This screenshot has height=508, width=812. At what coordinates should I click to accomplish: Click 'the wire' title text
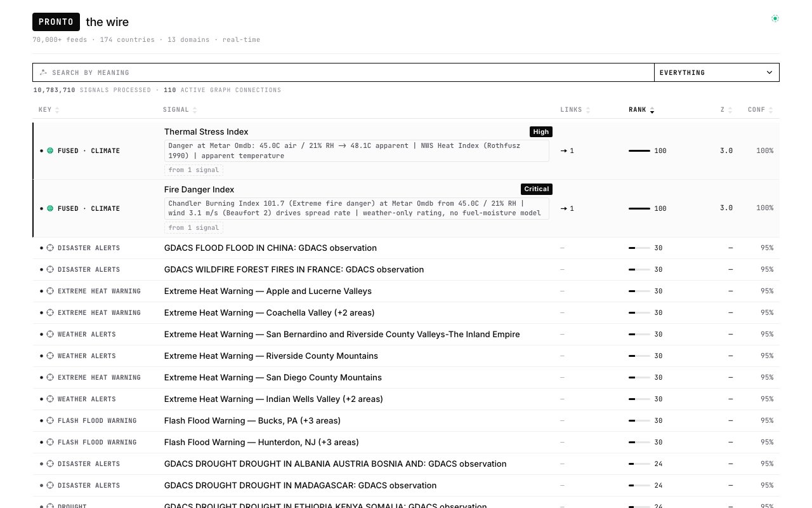tap(107, 22)
